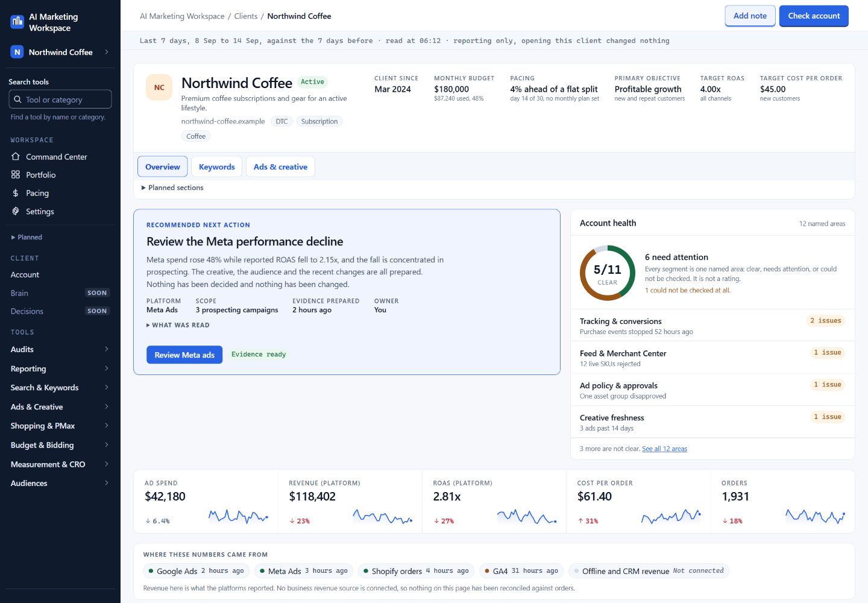Image resolution: width=868 pixels, height=603 pixels.
Task: Click the northwind-coffee.example domain text
Action: [223, 121]
